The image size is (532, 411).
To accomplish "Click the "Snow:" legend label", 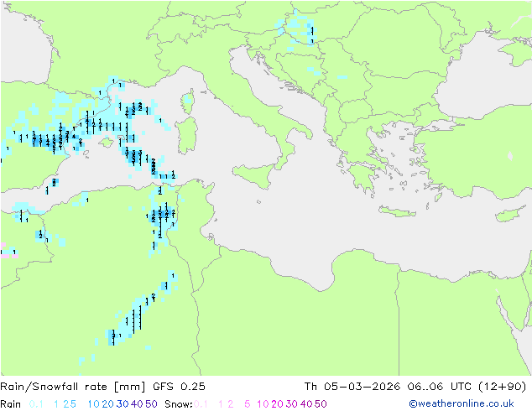I will click(179, 404).
